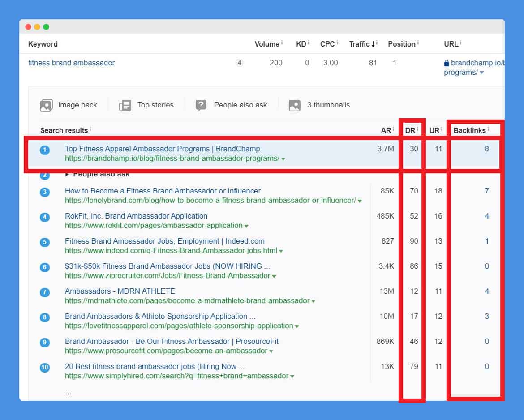The height and width of the screenshot is (420, 524).
Task: Click position badge 1 for the BrandChamp result
Action: (45, 150)
